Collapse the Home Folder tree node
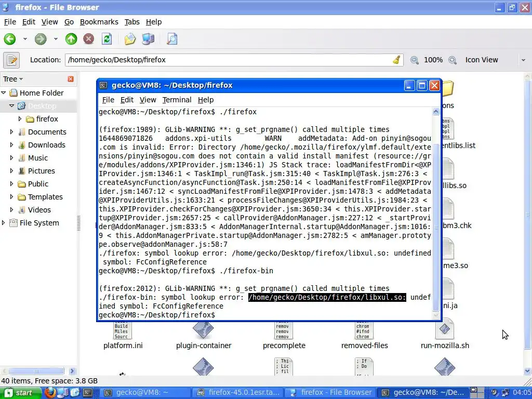This screenshot has height=399, width=532. (4, 92)
